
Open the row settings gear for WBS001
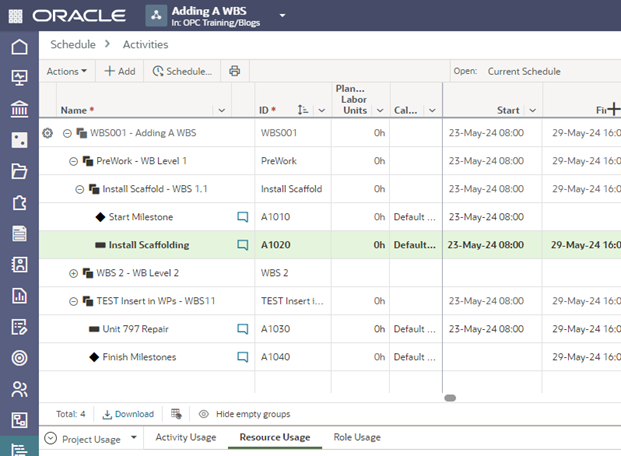47,133
